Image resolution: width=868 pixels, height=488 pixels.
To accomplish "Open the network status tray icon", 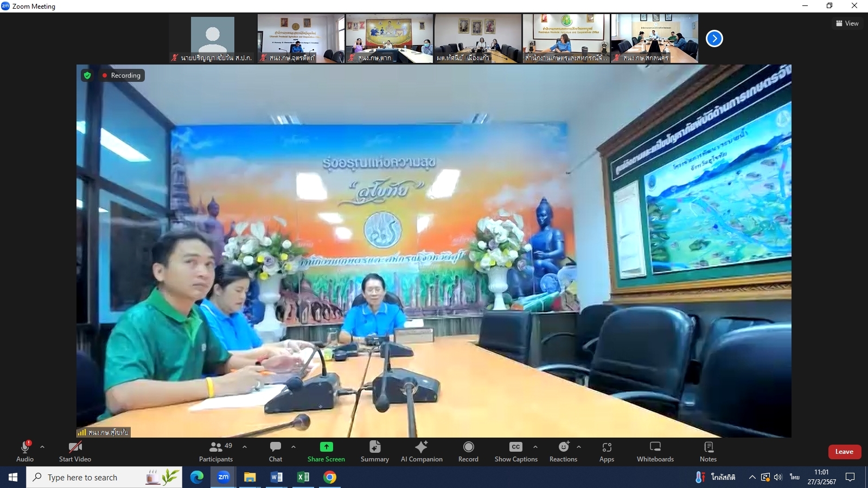I will 765,477.
